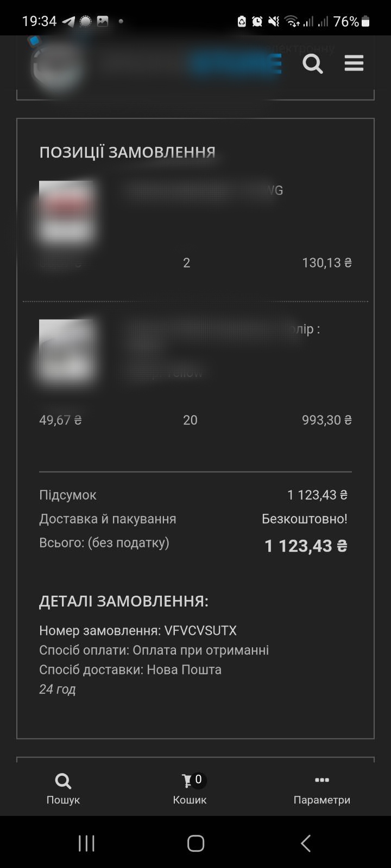Tap the cart badge showing 0

198,780
